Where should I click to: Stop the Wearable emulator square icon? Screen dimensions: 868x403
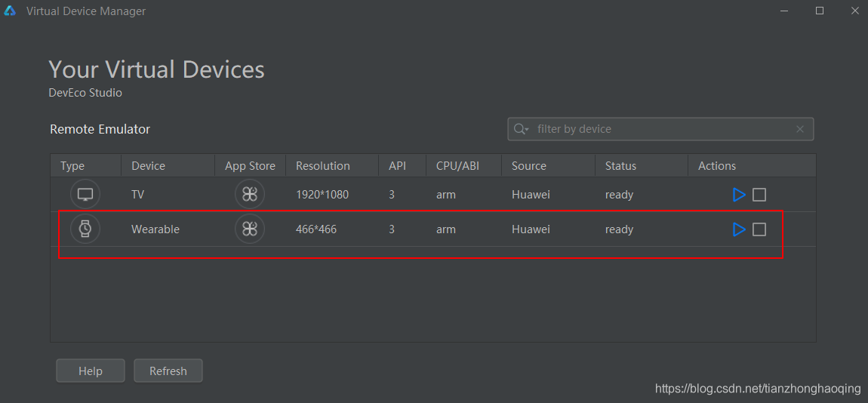click(x=759, y=229)
